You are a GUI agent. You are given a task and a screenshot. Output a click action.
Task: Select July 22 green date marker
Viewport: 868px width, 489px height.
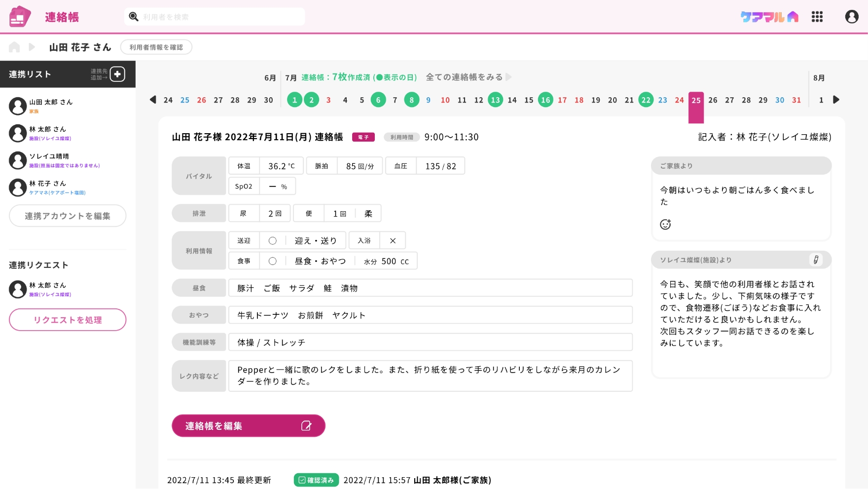pos(646,100)
